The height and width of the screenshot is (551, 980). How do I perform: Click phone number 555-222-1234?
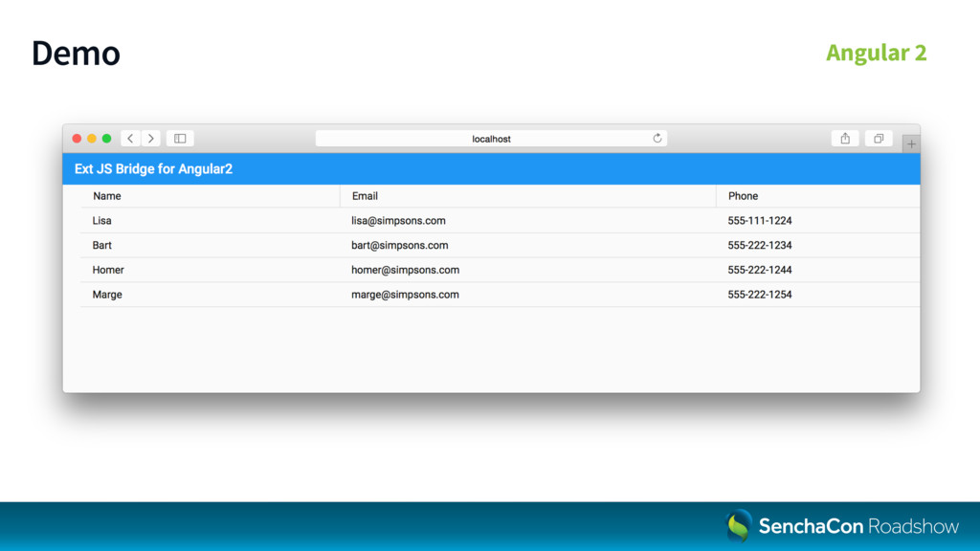[759, 245]
